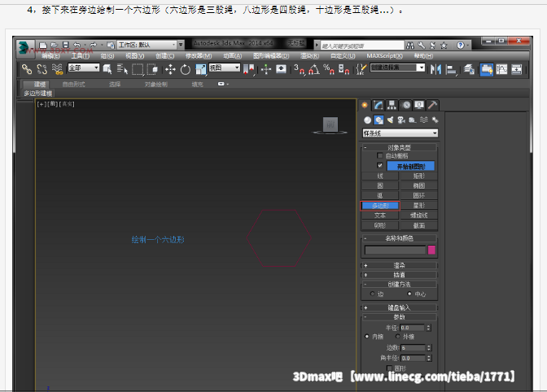This screenshot has height=392, width=547.
Task: Click the Select and Move tool
Action: click(x=171, y=69)
